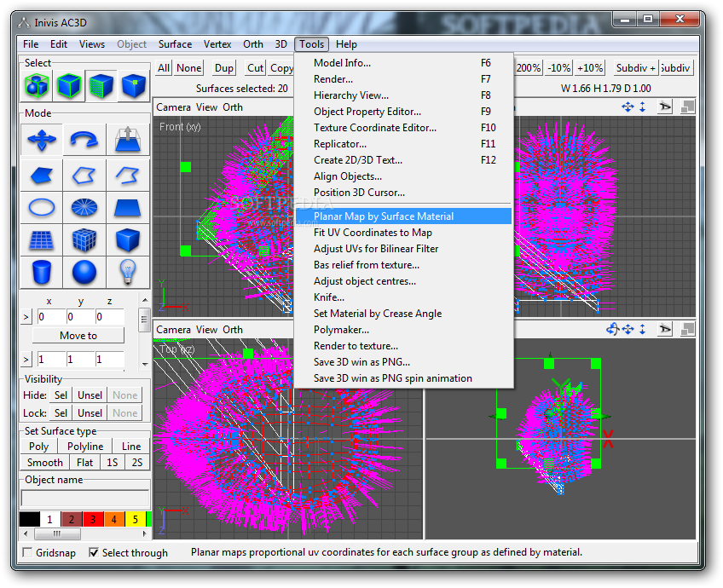Viewport: 723px width, 588px height.
Task: Create a Mesh grid object
Action: (42, 240)
